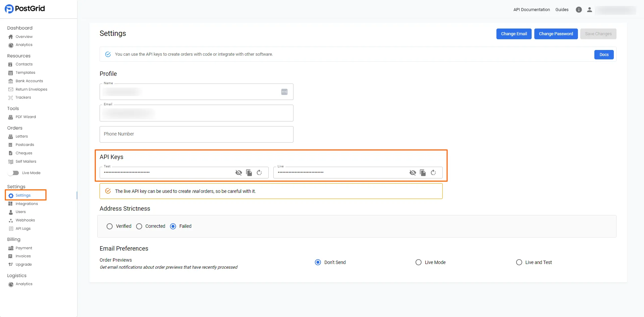Reveal the hidden Live API key
This screenshot has height=317, width=644.
[x=413, y=173]
